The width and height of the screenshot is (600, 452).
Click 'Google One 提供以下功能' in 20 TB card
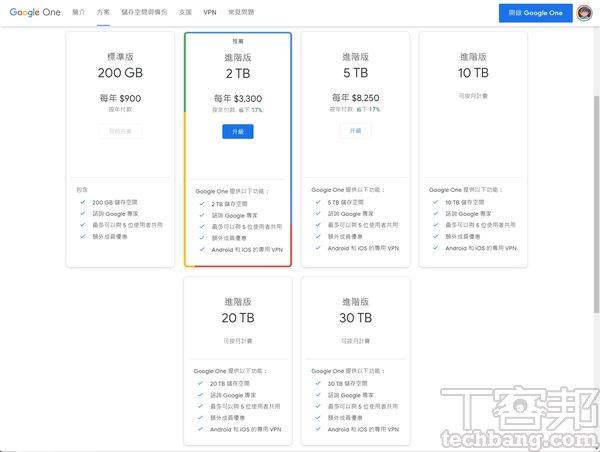(x=230, y=371)
